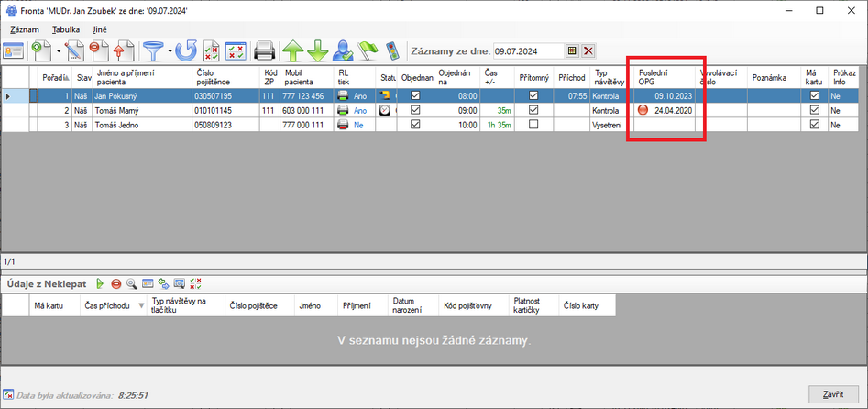Click the data-update status icon at bottom left
868x409 pixels.
(8, 395)
